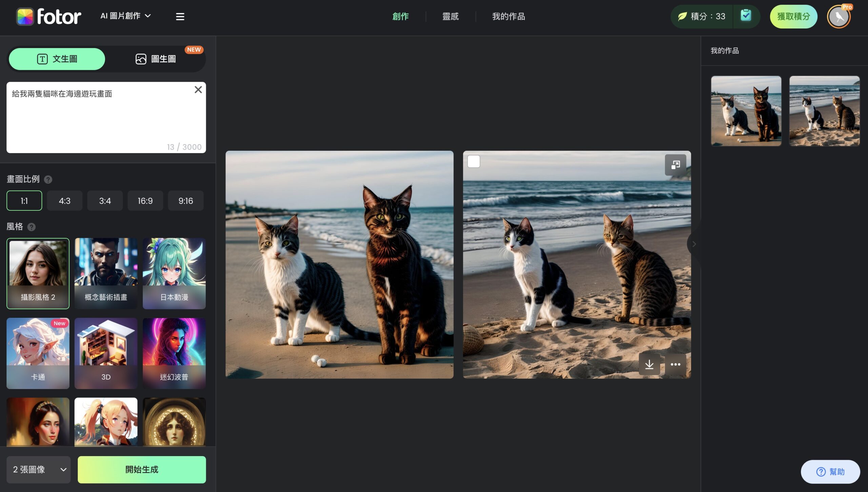This screenshot has width=868, height=492.
Task: Click the 開始生成 button
Action: point(142,469)
